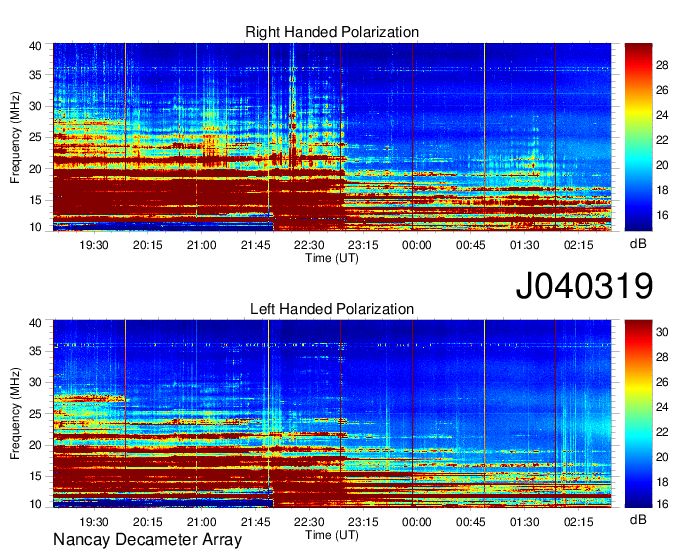This screenshot has height=552, width=680.
Task: Click the 30 dB value on Left Handed colorbar
Action: click(662, 332)
